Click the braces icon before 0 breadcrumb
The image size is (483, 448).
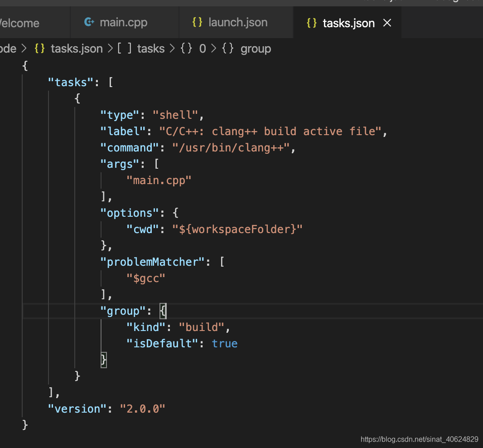click(186, 49)
